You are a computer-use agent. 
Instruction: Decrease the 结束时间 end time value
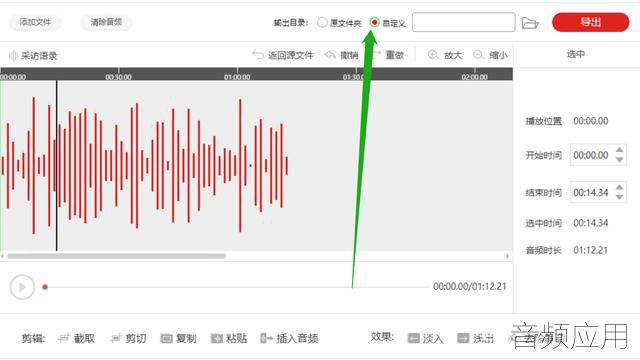(620, 198)
